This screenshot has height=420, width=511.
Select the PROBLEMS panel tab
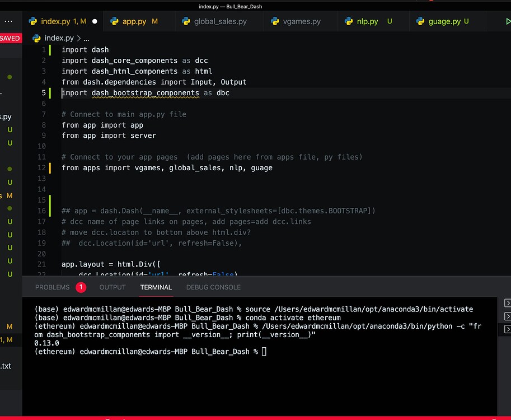52,287
